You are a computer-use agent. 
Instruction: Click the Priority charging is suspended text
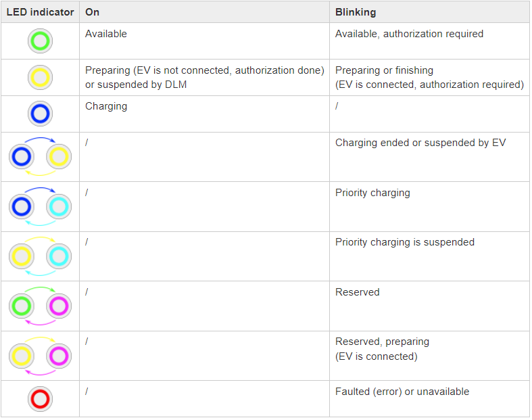pyautogui.click(x=405, y=242)
